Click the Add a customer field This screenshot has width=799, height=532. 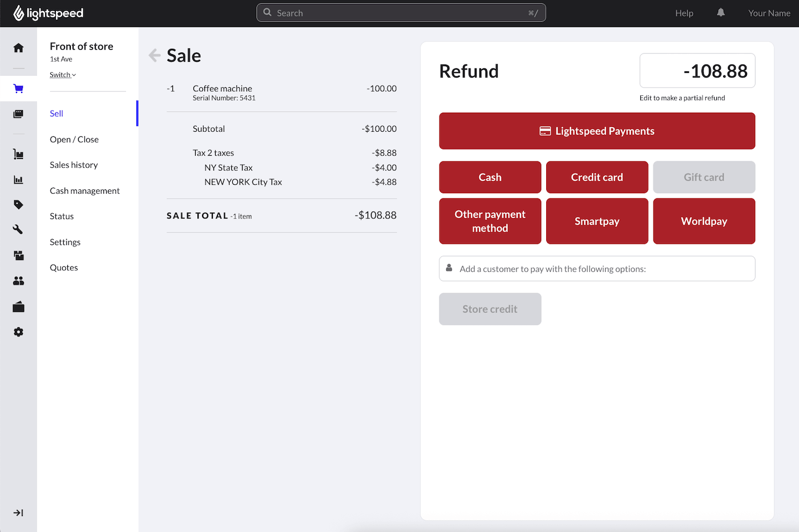[597, 269]
